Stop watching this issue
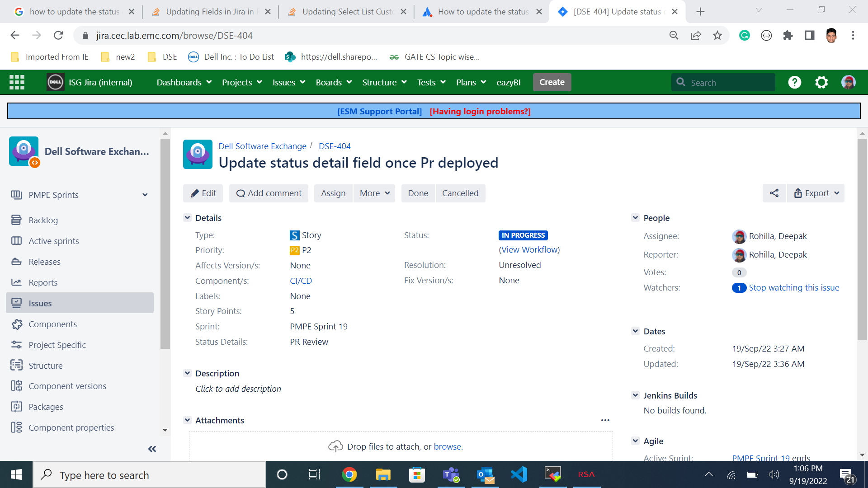 point(794,287)
